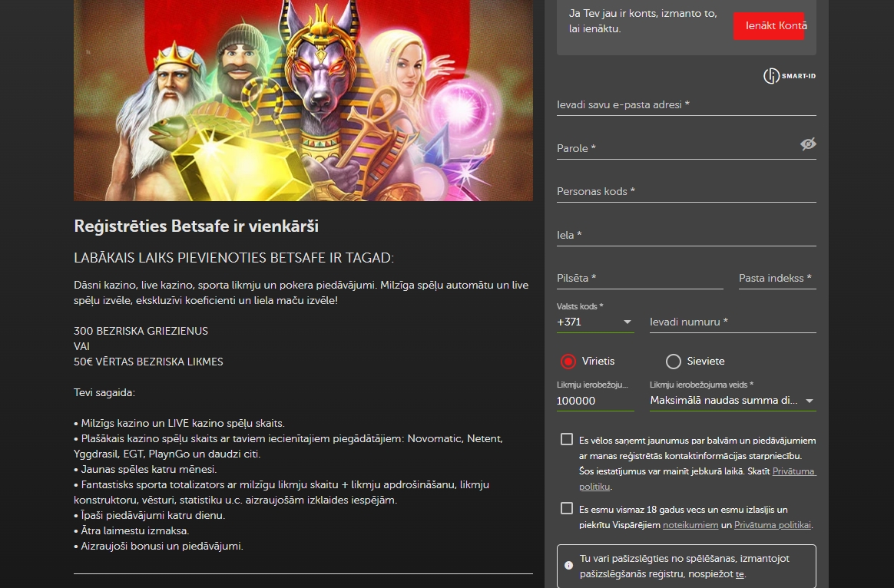This screenshot has height=588, width=894.
Task: Click the 'Īpaši piedāvājumi katru dienu' bullet
Action: pos(149,516)
